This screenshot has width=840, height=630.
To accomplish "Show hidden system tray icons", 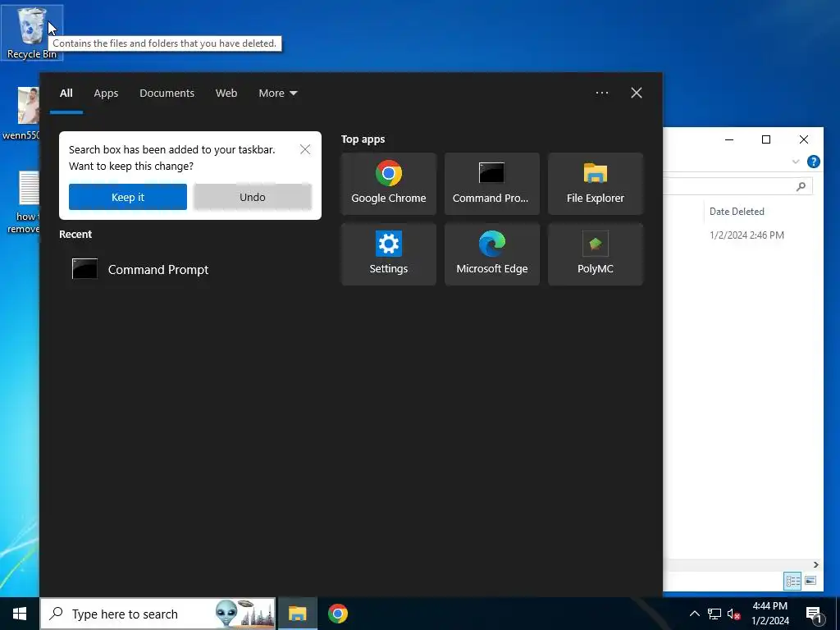I will point(694,614).
